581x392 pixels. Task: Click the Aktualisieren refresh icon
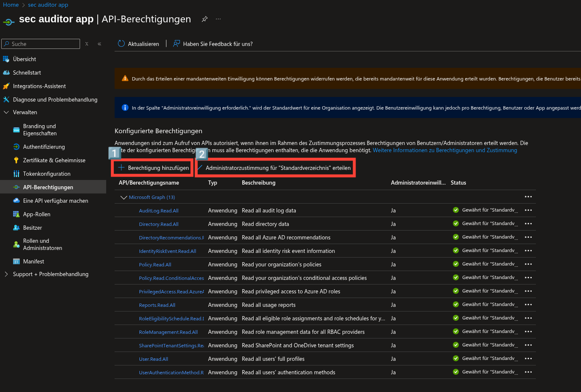point(121,43)
